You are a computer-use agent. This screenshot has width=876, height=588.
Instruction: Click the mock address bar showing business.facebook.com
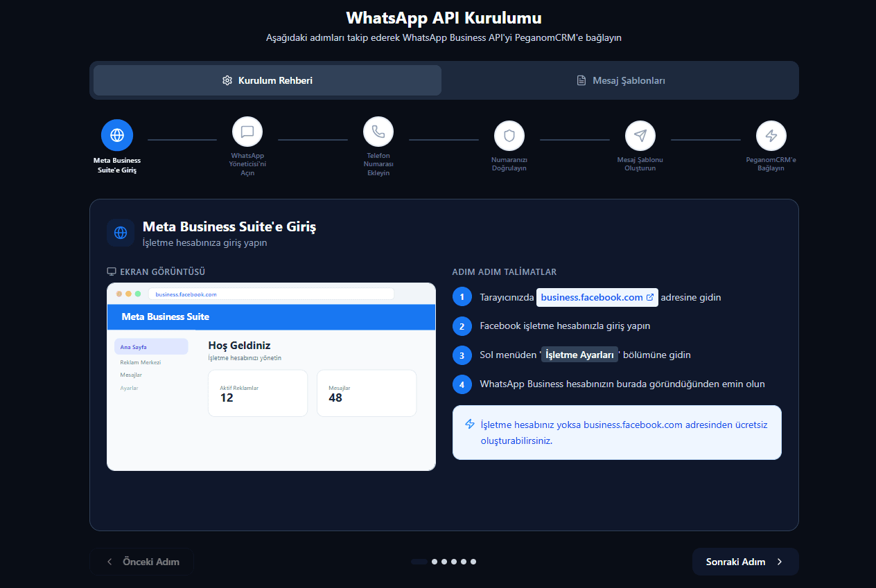point(271,294)
